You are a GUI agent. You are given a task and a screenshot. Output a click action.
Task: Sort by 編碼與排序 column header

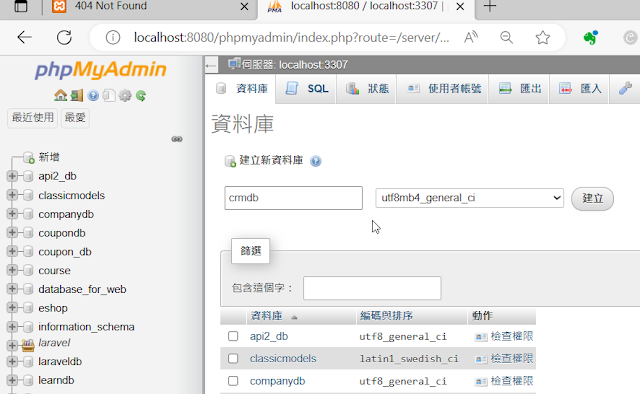coord(386,316)
